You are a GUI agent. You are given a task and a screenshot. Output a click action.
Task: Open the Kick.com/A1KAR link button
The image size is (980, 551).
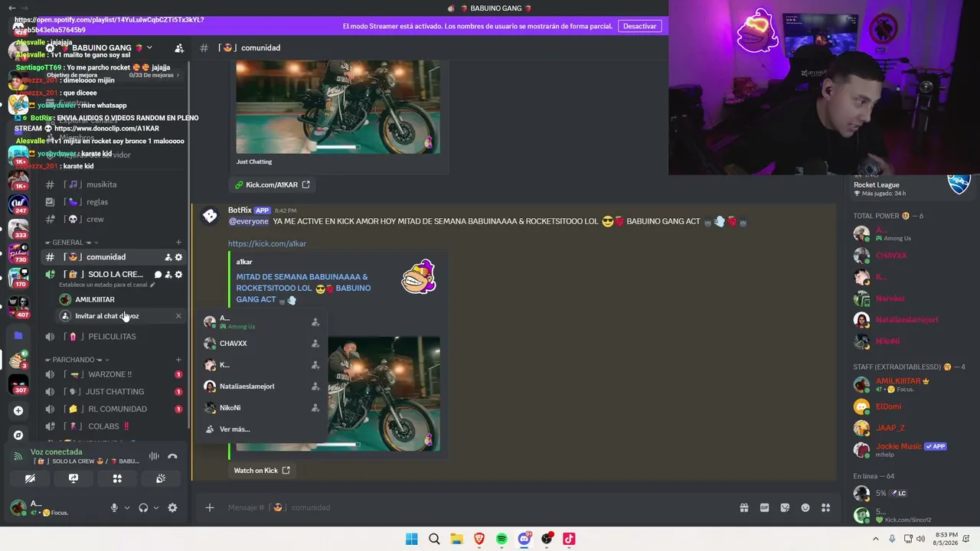click(273, 184)
